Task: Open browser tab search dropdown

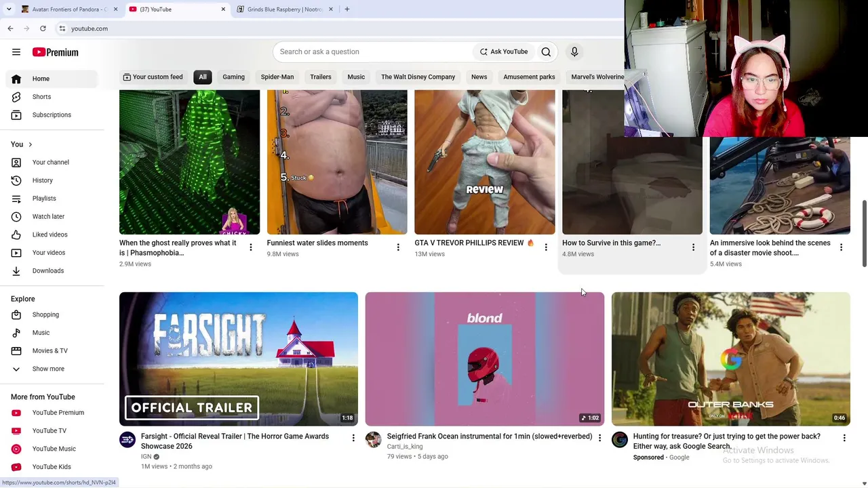Action: [x=9, y=9]
